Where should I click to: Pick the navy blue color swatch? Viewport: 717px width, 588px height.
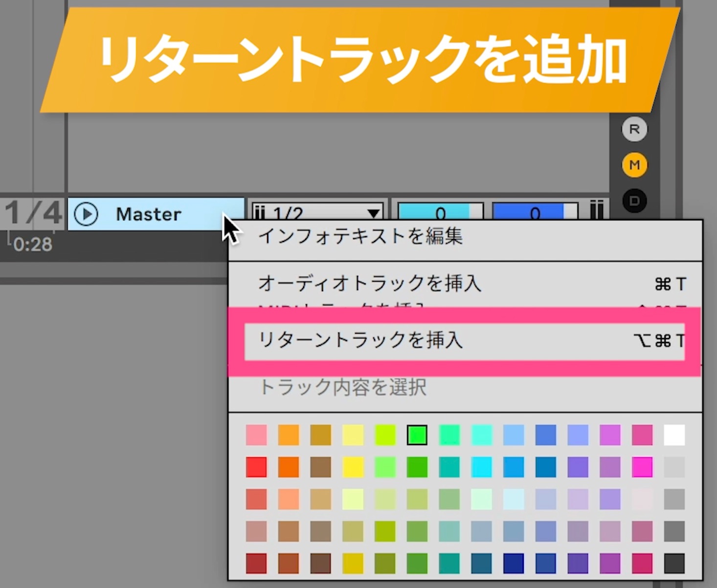514,564
